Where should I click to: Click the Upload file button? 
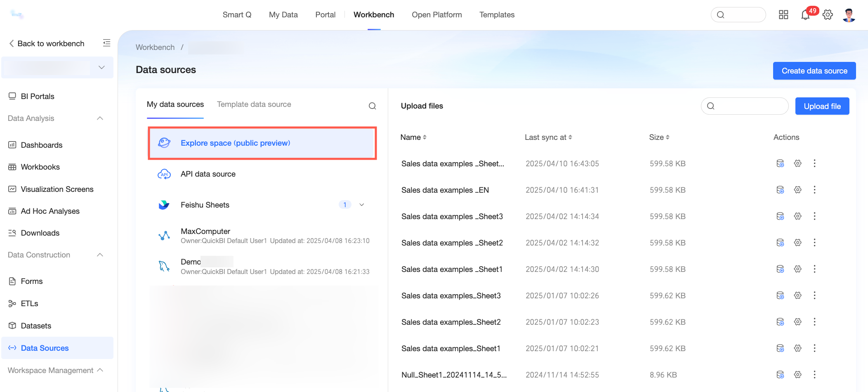pos(822,106)
